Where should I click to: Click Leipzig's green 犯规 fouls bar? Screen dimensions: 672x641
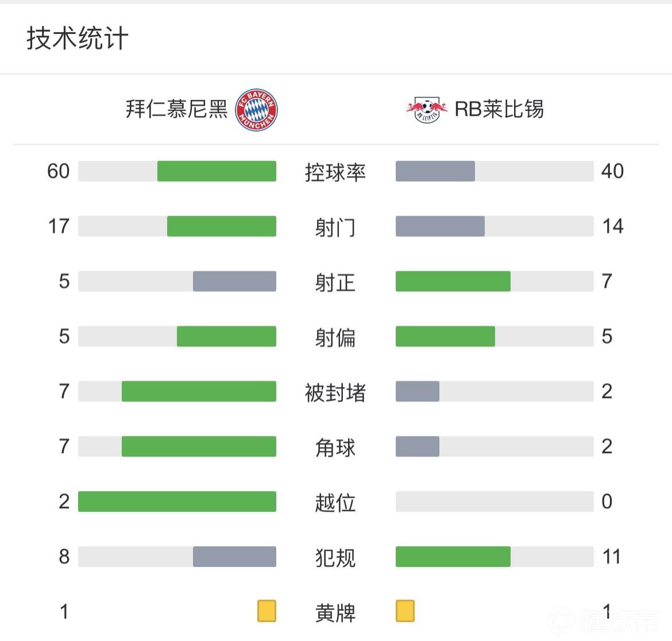(453, 557)
